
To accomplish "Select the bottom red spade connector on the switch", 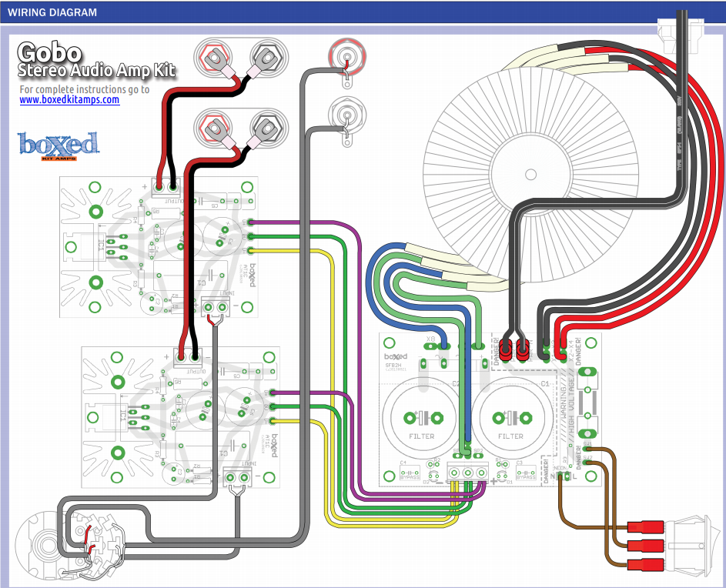I will point(645,565).
